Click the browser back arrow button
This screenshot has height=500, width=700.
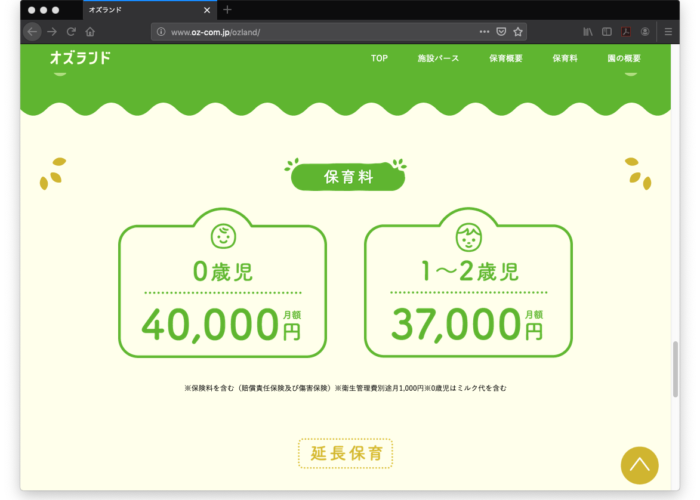pos(32,32)
